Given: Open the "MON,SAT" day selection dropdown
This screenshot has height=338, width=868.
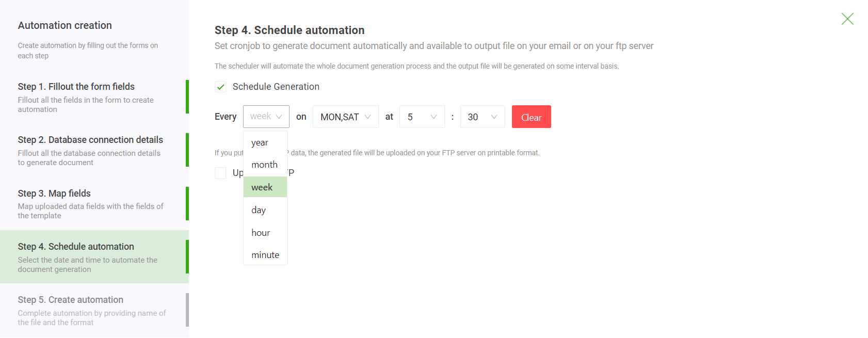Looking at the screenshot, I should 345,117.
